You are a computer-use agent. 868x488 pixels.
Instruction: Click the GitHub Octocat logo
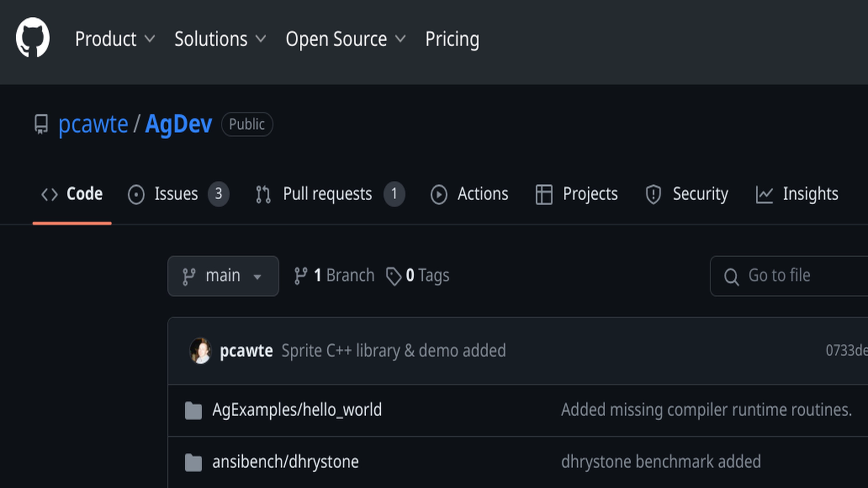coord(33,38)
